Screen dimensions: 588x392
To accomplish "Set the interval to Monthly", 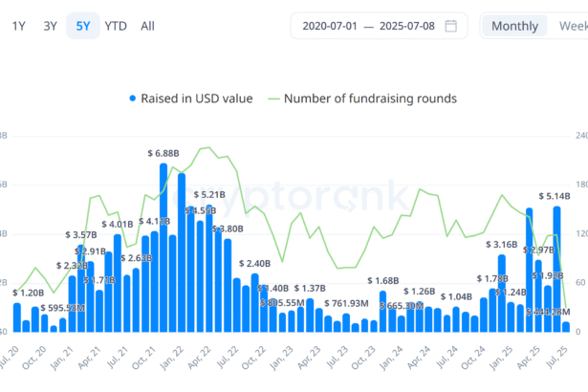I will [x=514, y=26].
